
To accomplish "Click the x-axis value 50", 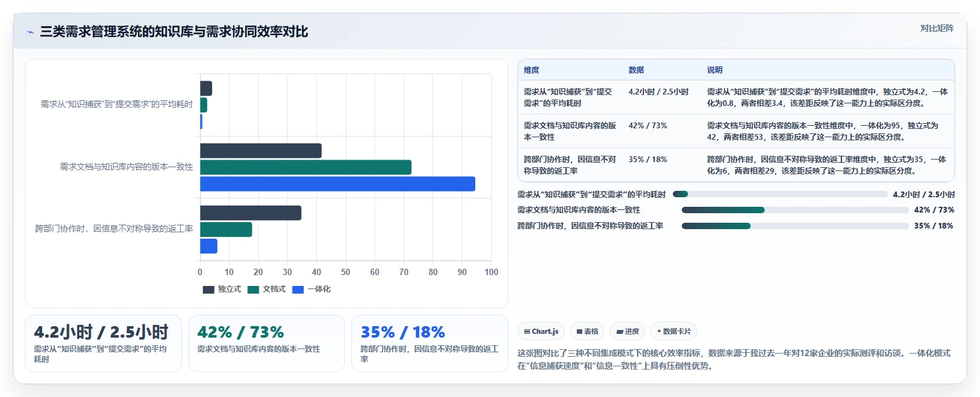I will click(346, 273).
